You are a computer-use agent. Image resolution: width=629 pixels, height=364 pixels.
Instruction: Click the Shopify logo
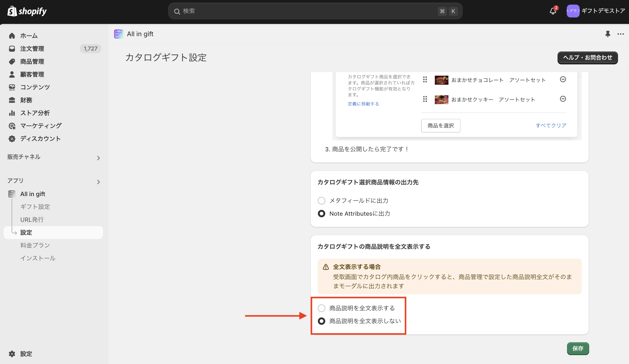click(x=27, y=11)
